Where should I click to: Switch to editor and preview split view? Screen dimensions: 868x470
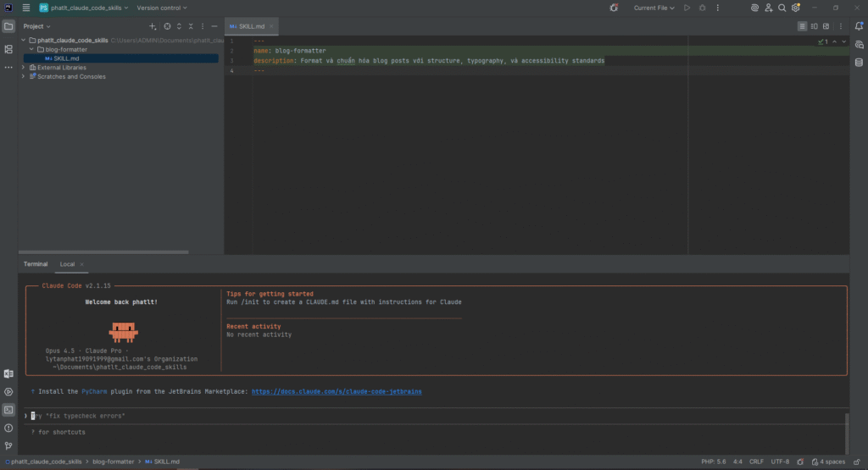[x=815, y=26]
